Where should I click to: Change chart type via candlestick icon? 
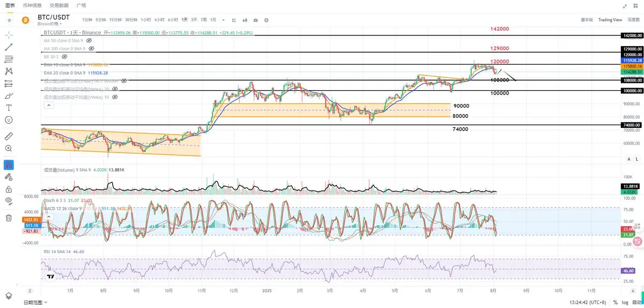245,20
